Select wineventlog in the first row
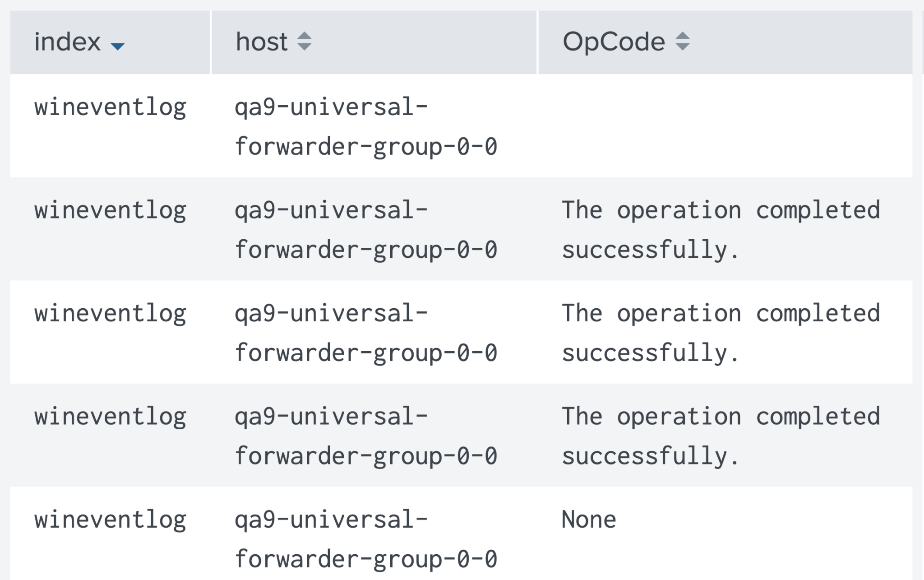Viewport: 924px width, 580px height. click(110, 108)
